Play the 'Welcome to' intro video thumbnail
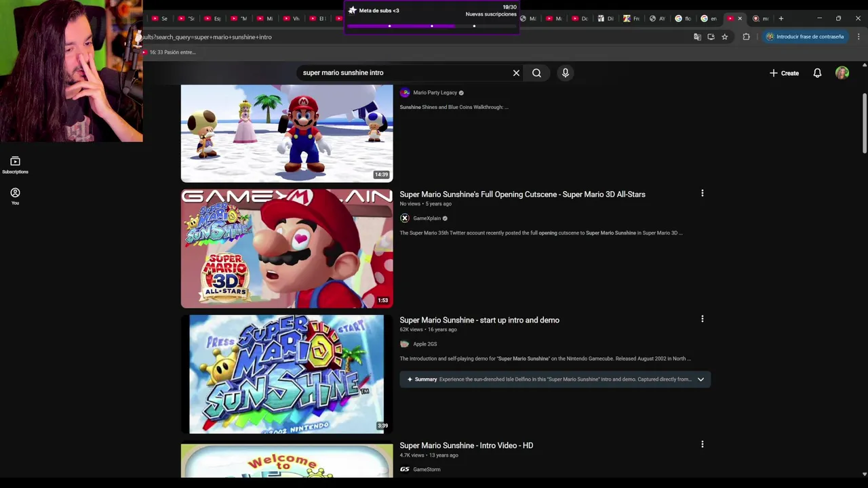This screenshot has width=868, height=488. click(287, 461)
